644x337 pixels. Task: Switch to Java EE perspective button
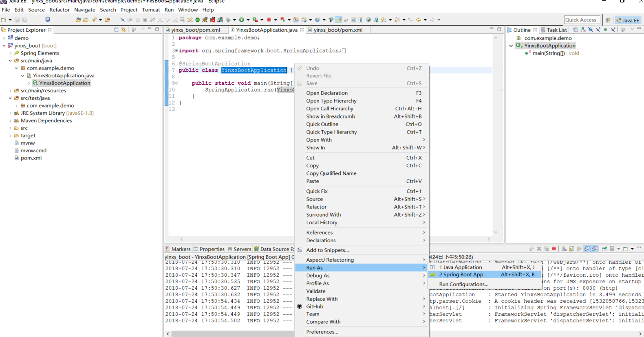[x=628, y=20]
